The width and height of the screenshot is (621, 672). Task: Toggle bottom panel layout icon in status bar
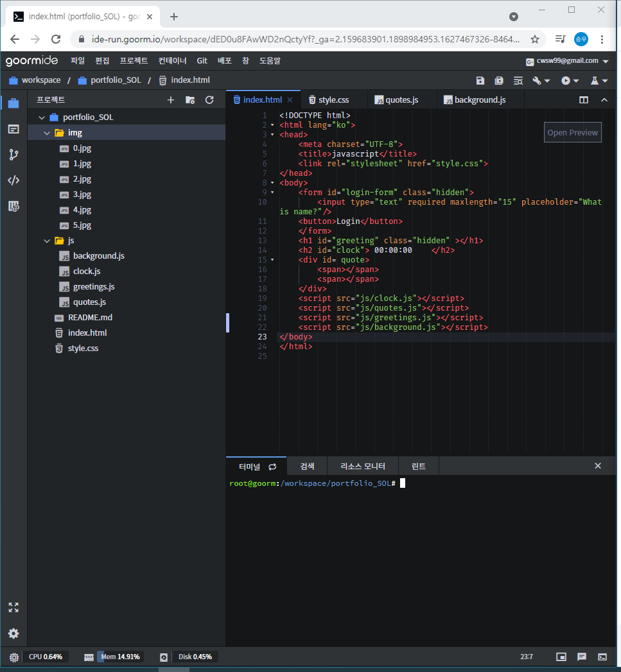561,657
